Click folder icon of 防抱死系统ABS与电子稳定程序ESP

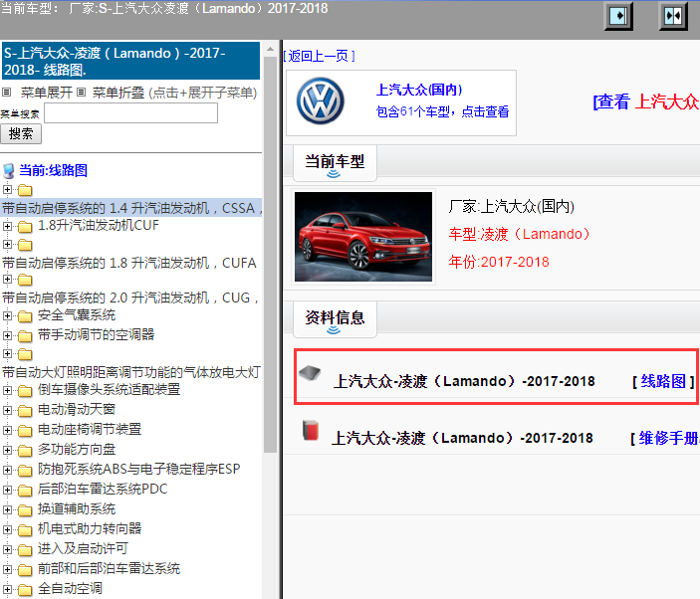(x=25, y=470)
